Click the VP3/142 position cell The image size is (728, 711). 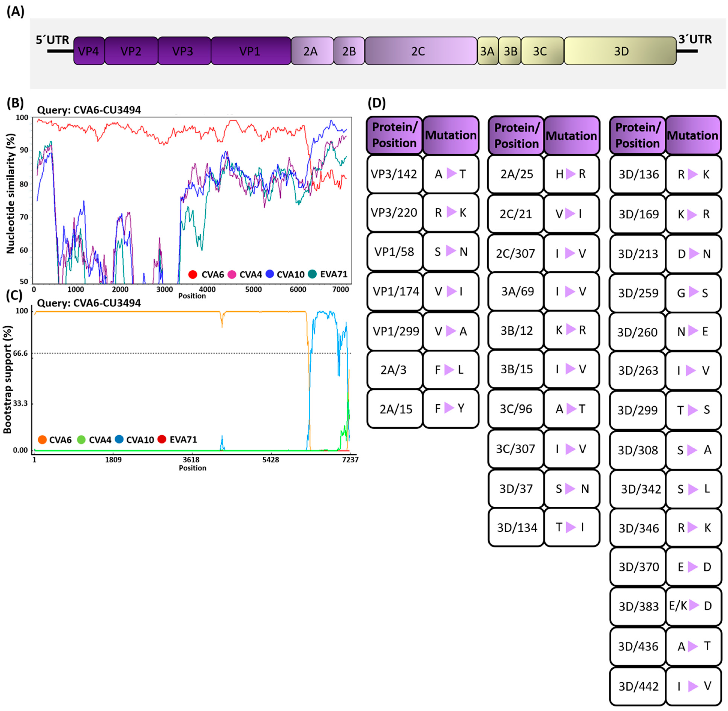[x=394, y=174]
